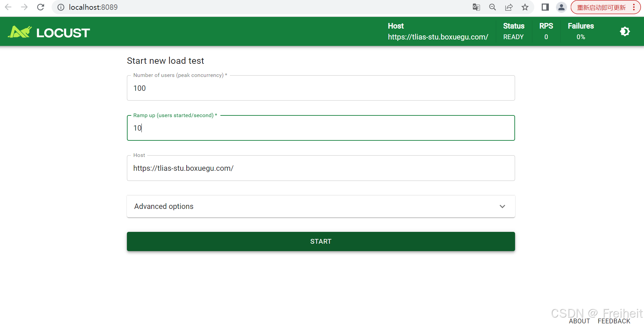Open the zoom magnifier icon
644x324 pixels.
[492, 7]
